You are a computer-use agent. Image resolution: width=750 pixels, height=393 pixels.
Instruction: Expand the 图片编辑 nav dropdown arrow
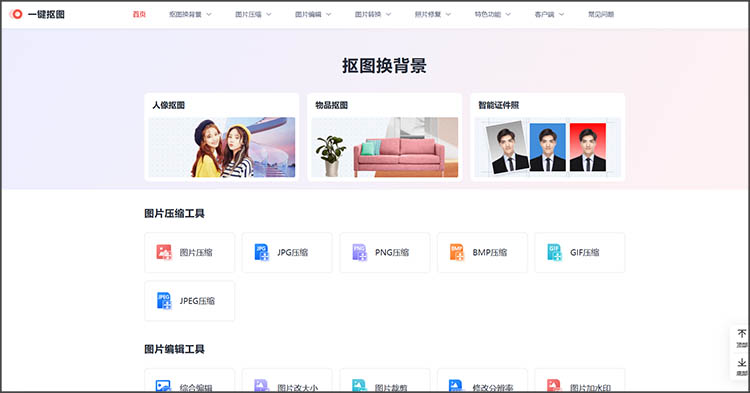[x=329, y=14]
